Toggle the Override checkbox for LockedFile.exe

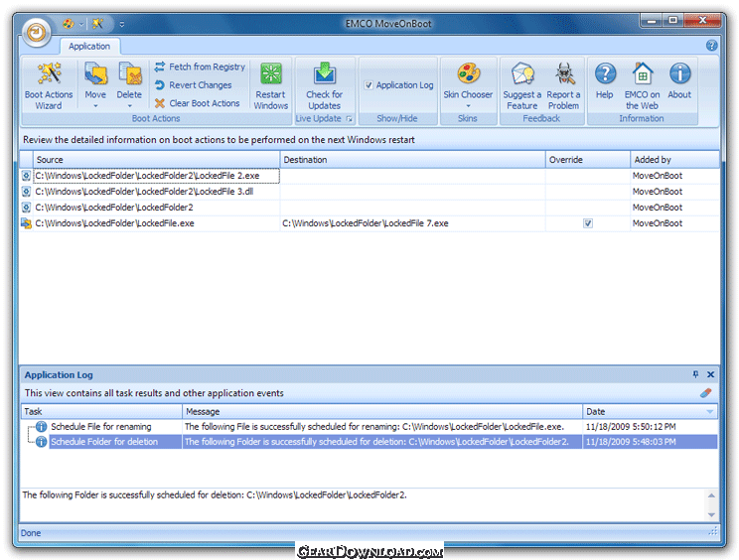tap(588, 223)
